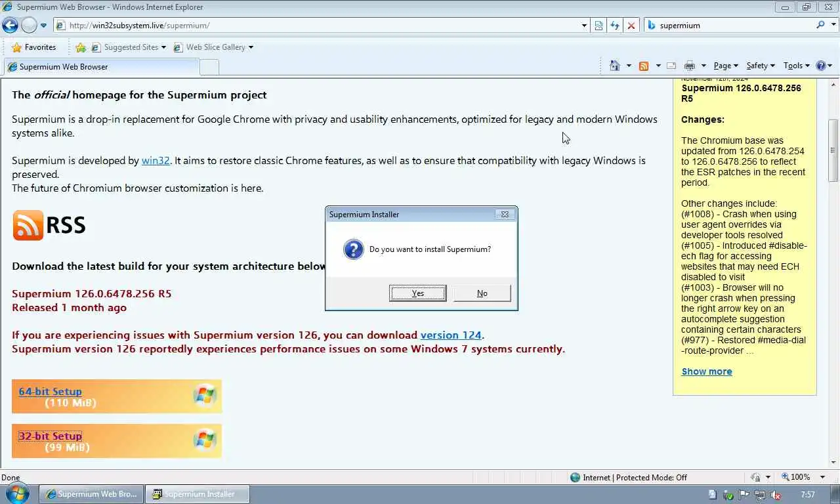This screenshot has height=504, width=840.
Task: Click the safely remove hardware tray icon
Action: point(728,495)
